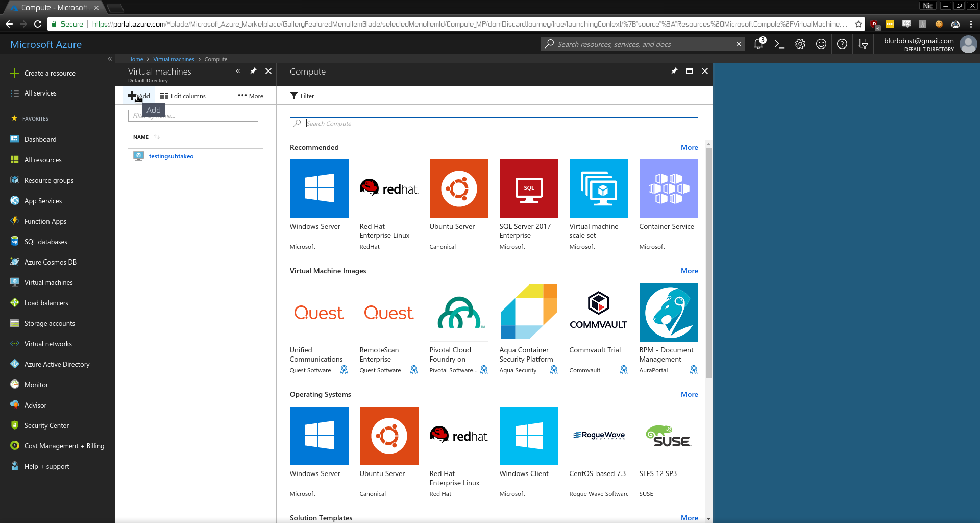Image resolution: width=980 pixels, height=523 pixels.
Task: Click the top search resources box
Action: 642,44
